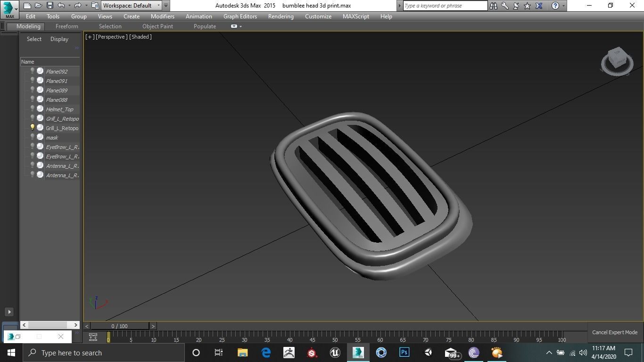Screen dimensions: 644x362
Task: Click the Open File folder icon
Action: (38, 6)
